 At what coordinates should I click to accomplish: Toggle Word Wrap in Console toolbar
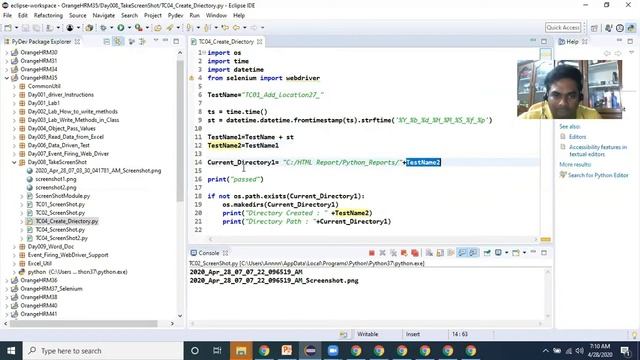[451, 253]
